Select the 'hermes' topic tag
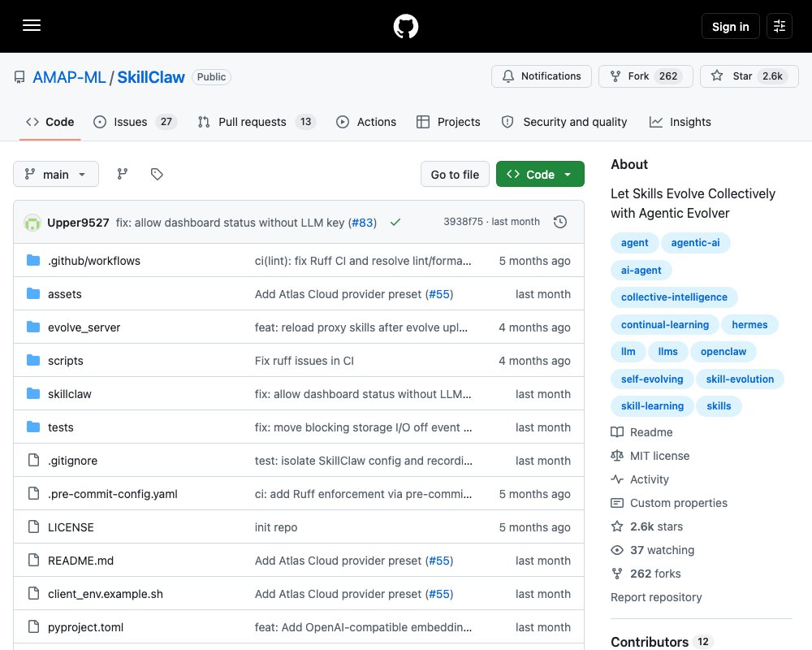The image size is (812, 650). tap(749, 324)
